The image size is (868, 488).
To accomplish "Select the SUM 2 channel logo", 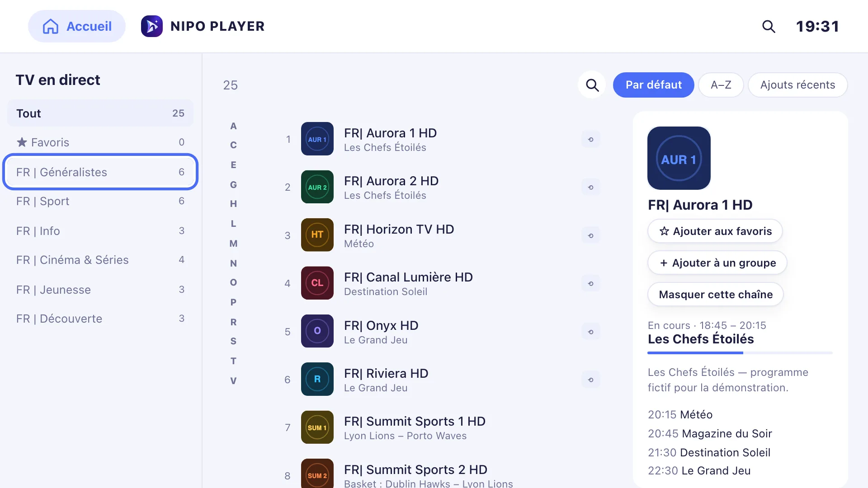I will tap(317, 474).
